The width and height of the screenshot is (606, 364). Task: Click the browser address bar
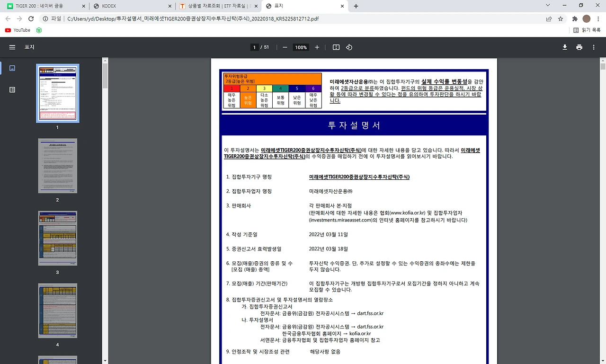click(x=303, y=19)
